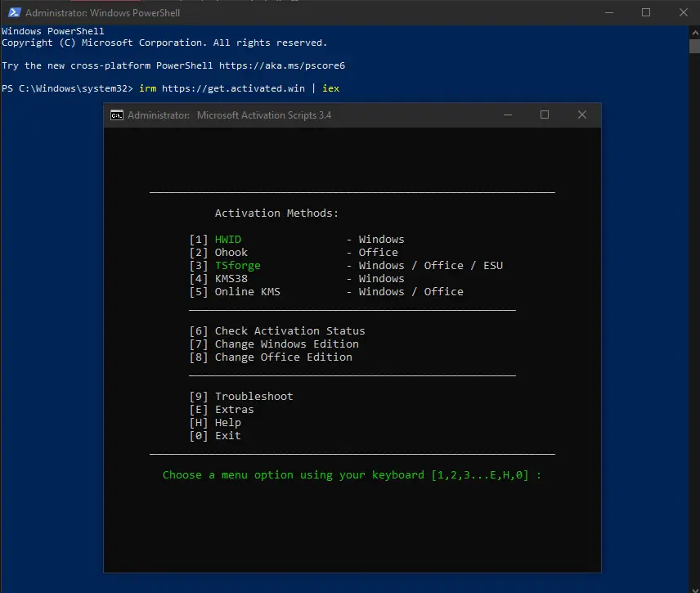Click 'Administrator: Windows PowerShell' title text

[x=103, y=13]
